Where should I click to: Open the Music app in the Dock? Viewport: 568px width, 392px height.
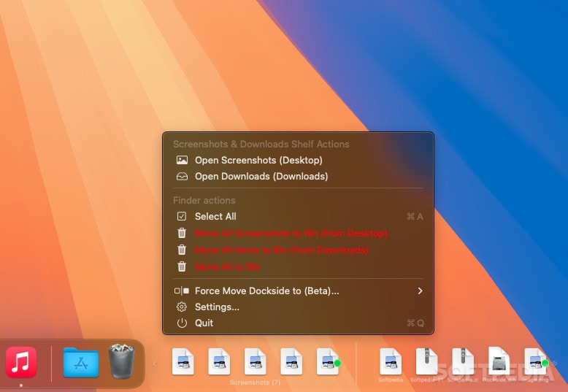click(21, 361)
